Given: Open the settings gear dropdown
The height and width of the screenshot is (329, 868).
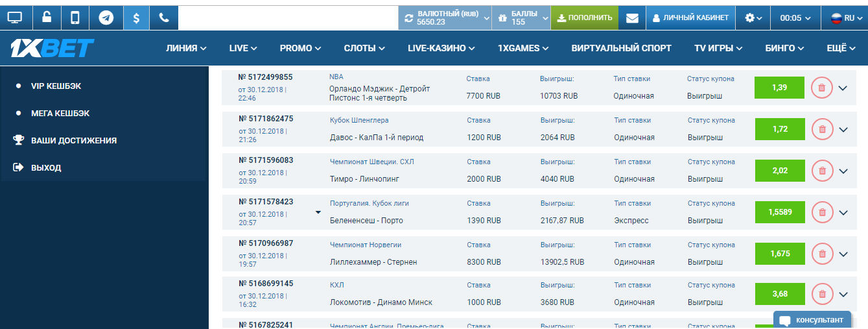Looking at the screenshot, I should 753,18.
